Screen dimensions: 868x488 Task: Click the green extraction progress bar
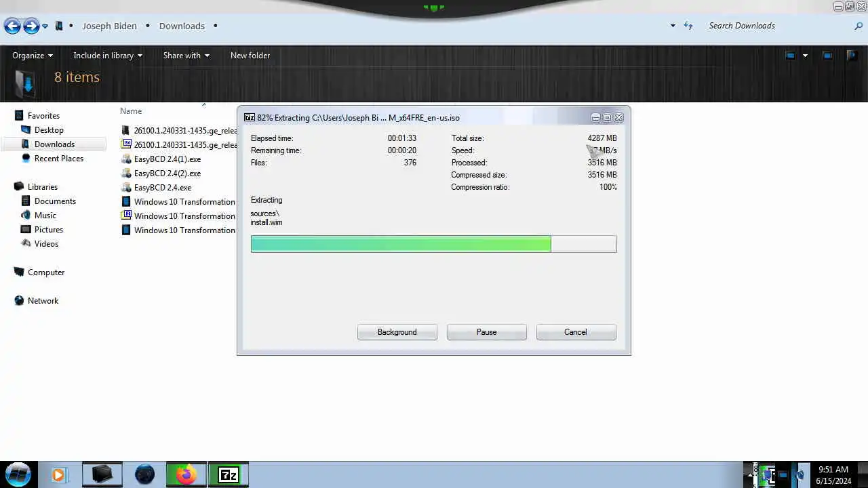(x=401, y=244)
